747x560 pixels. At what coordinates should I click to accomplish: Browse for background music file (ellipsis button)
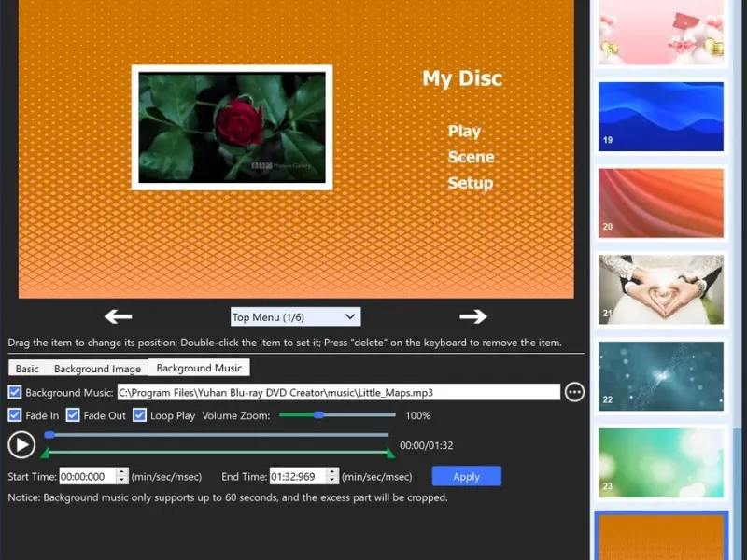click(574, 392)
